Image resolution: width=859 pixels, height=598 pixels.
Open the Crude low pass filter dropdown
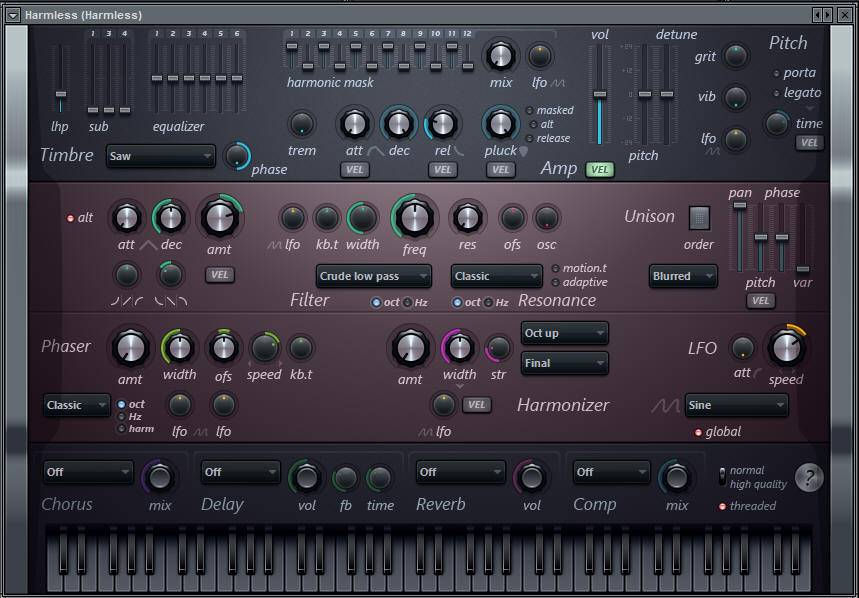click(x=374, y=276)
